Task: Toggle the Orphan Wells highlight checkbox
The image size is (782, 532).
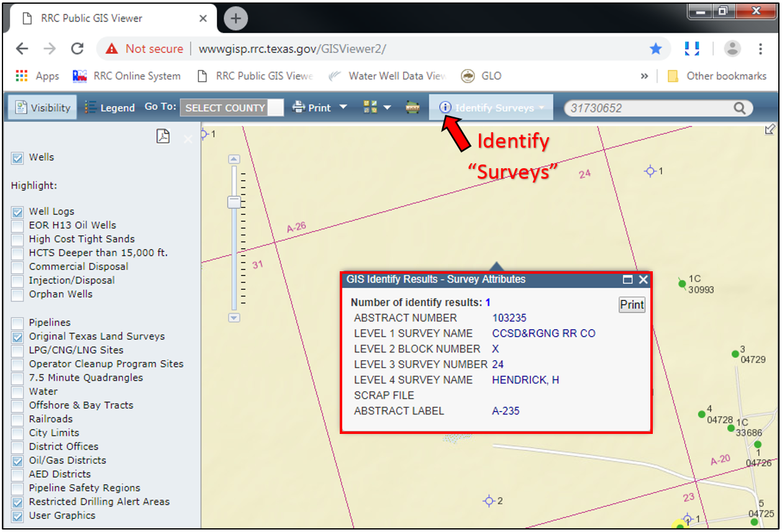Action: 17,295
